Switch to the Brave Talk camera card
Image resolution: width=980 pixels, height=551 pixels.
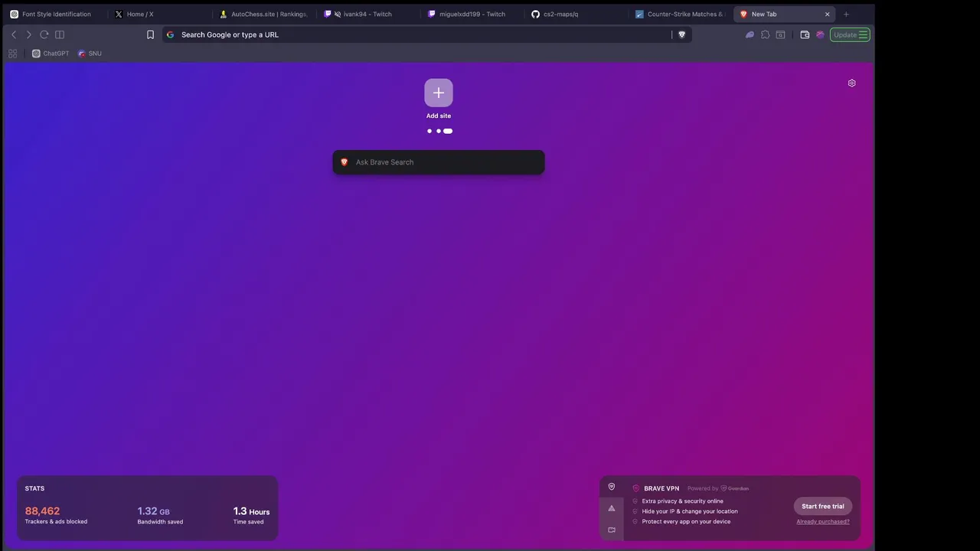(x=611, y=530)
